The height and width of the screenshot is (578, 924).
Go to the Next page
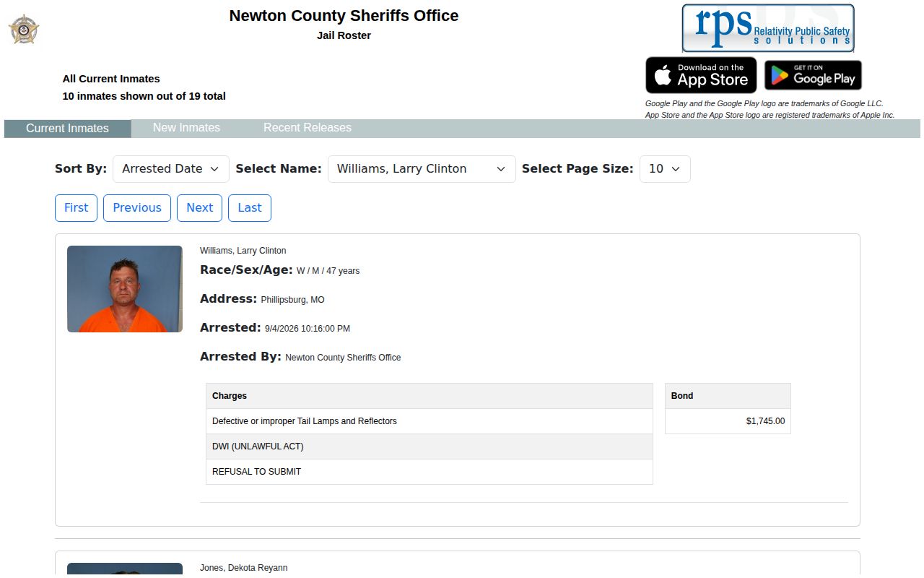tap(199, 208)
